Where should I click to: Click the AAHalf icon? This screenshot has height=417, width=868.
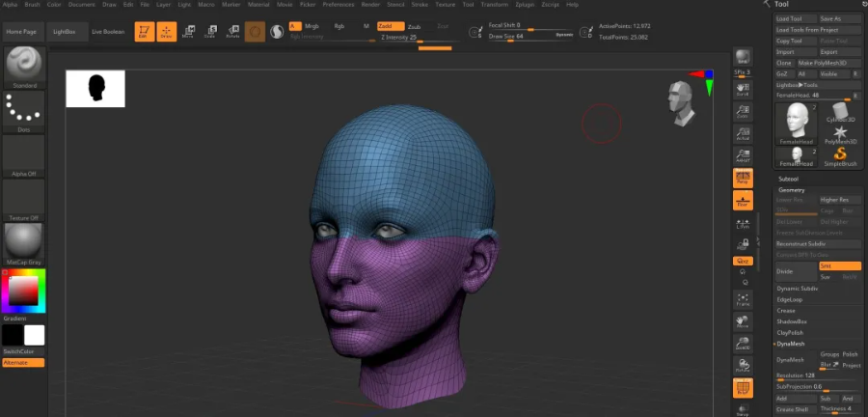(x=743, y=155)
